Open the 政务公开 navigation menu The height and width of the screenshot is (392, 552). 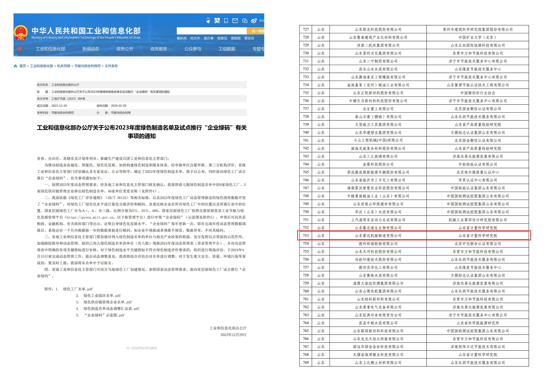[125, 49]
